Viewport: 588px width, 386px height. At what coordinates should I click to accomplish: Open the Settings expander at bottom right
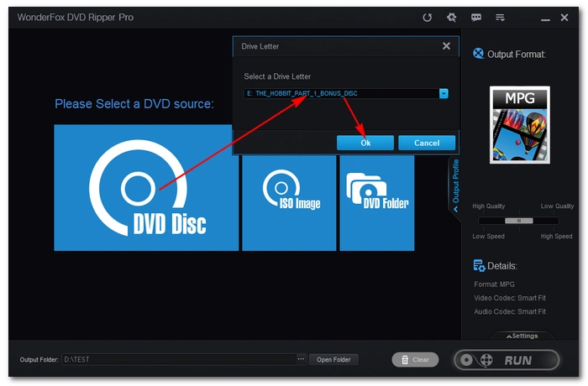[522, 336]
